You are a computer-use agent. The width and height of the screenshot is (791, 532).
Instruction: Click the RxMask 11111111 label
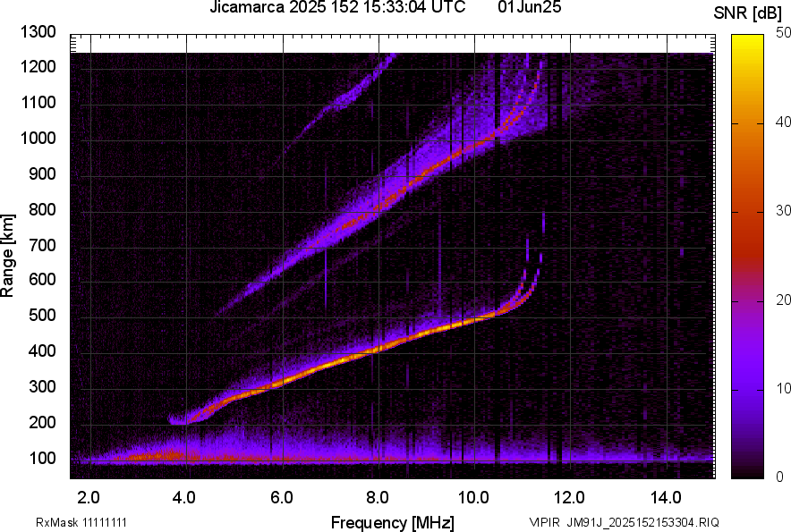point(81,522)
